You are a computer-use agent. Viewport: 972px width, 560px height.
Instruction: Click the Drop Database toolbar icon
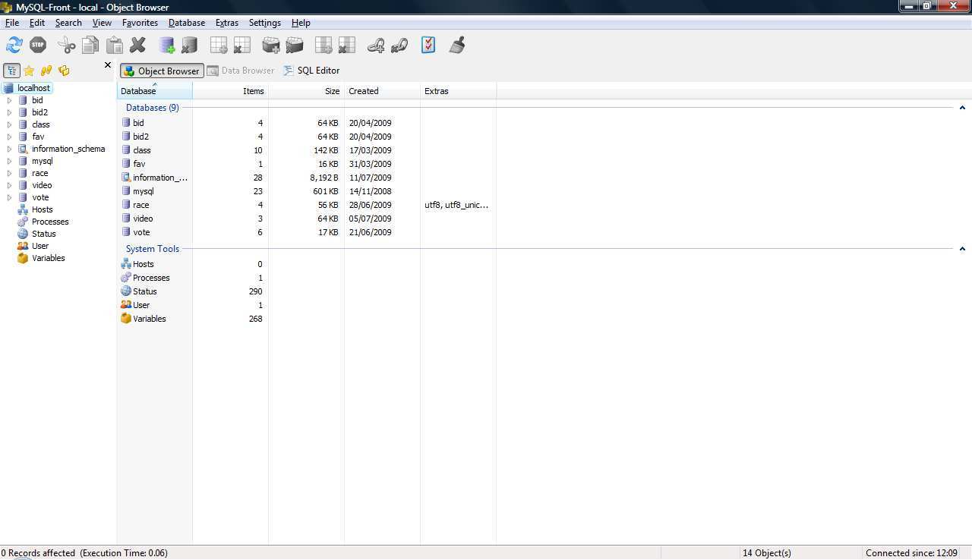189,46
